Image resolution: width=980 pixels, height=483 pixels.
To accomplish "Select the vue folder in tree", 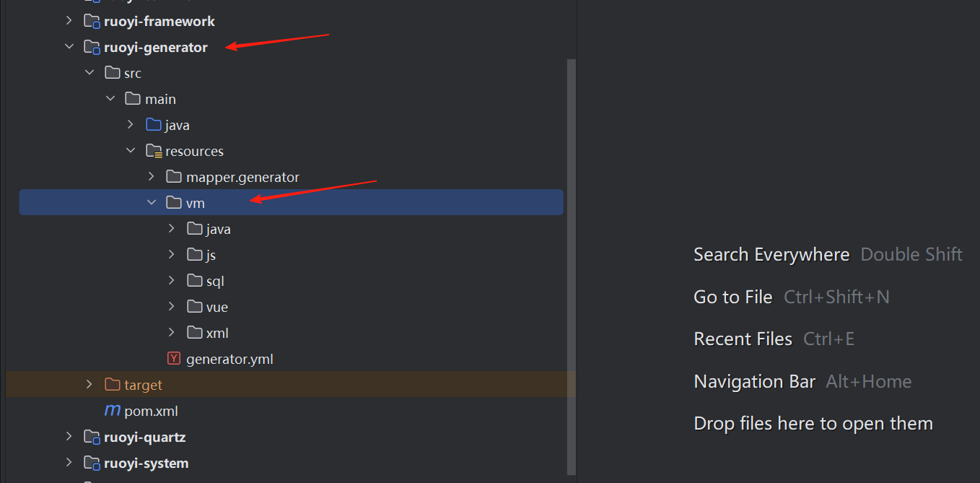I will tap(216, 307).
